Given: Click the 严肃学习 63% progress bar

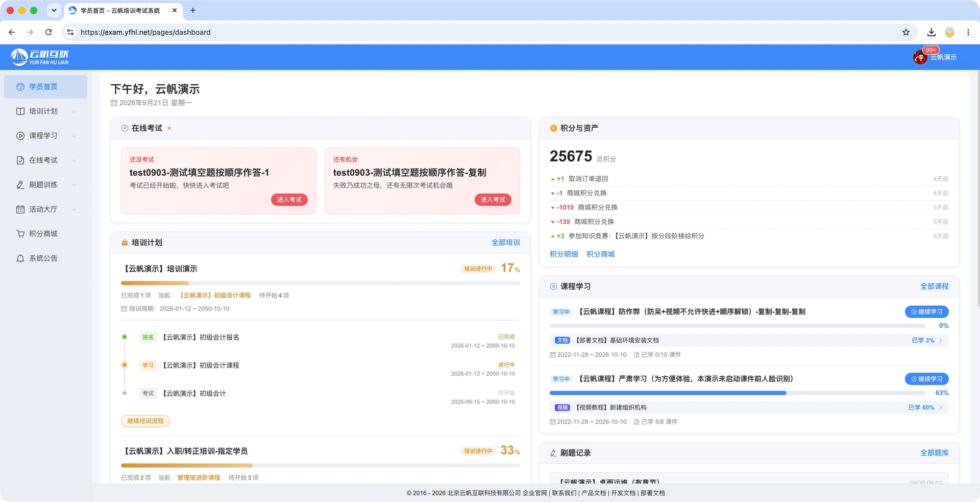Looking at the screenshot, I should click(x=737, y=393).
